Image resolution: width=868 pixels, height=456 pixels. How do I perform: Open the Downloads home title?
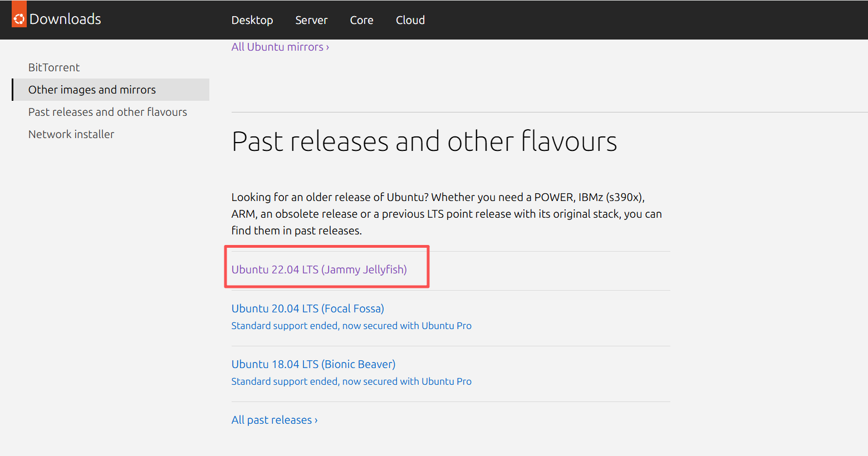click(x=65, y=19)
